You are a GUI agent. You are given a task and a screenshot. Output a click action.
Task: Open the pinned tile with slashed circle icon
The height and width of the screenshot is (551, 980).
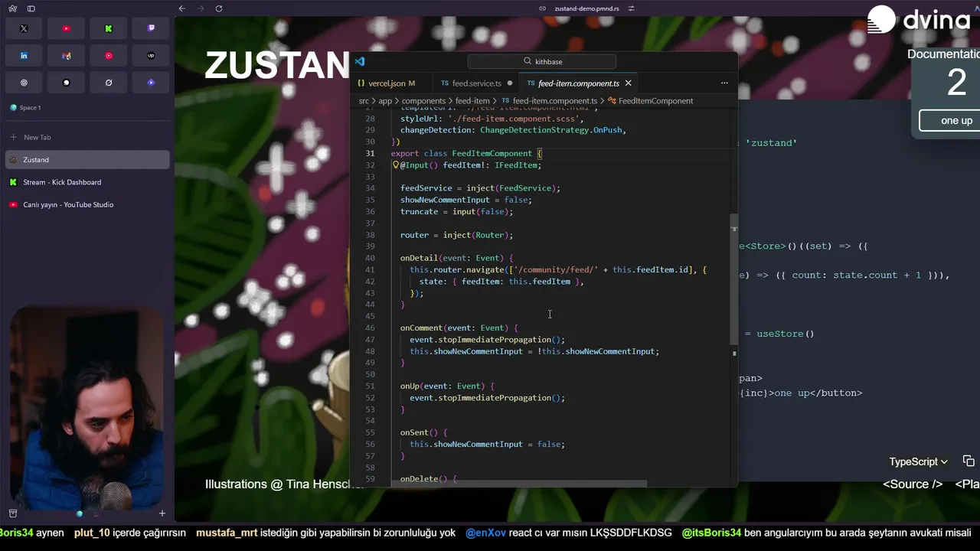109,83
